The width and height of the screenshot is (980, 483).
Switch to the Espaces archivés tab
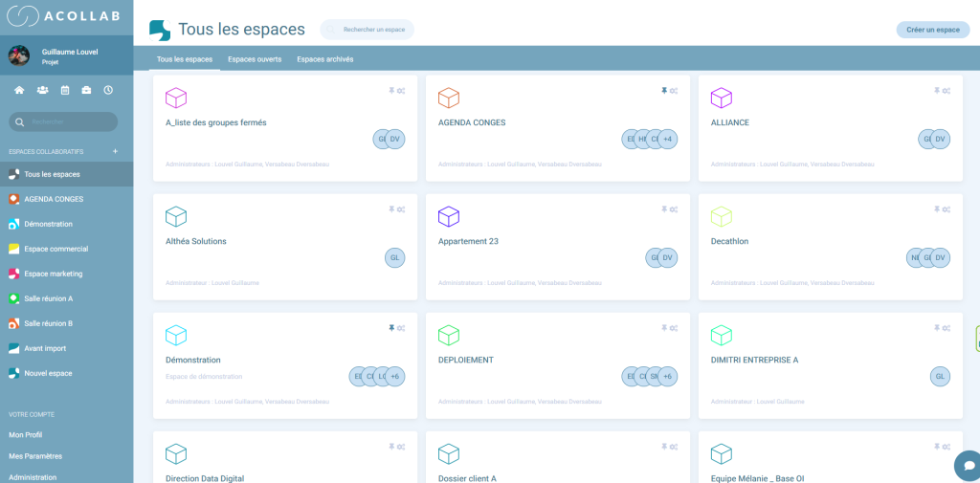(x=324, y=59)
